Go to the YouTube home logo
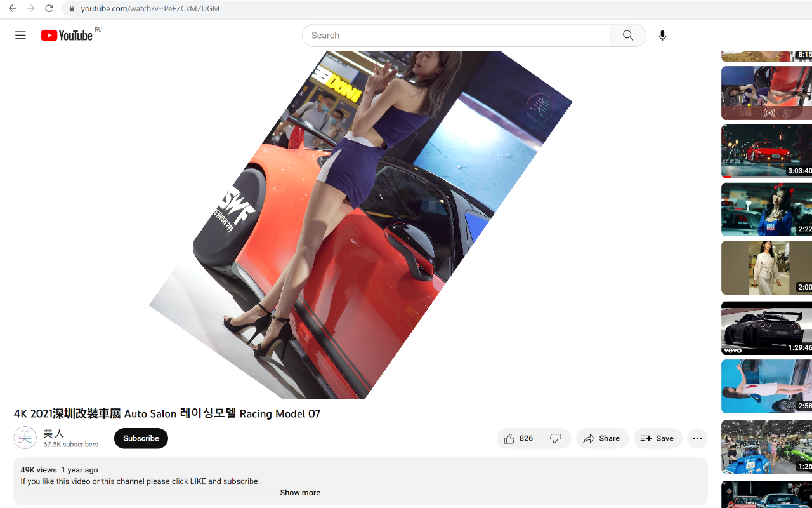The width and height of the screenshot is (812, 508). coord(67,36)
